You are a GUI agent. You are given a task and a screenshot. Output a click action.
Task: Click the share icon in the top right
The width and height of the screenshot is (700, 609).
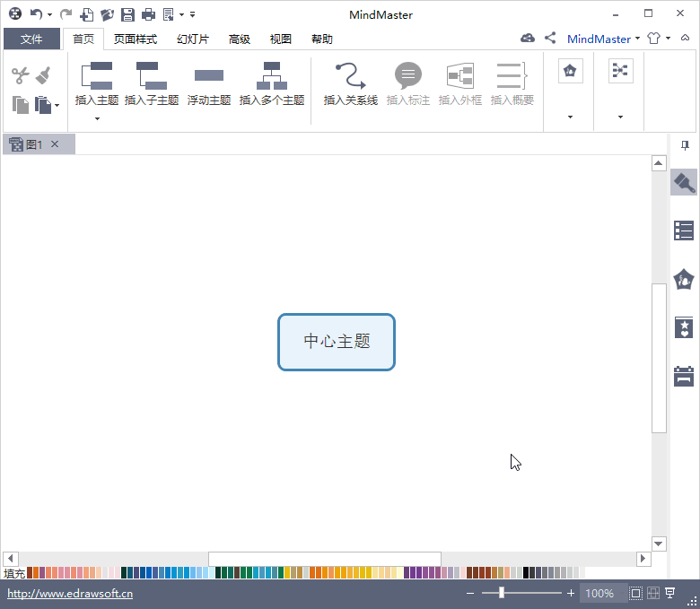[550, 39]
